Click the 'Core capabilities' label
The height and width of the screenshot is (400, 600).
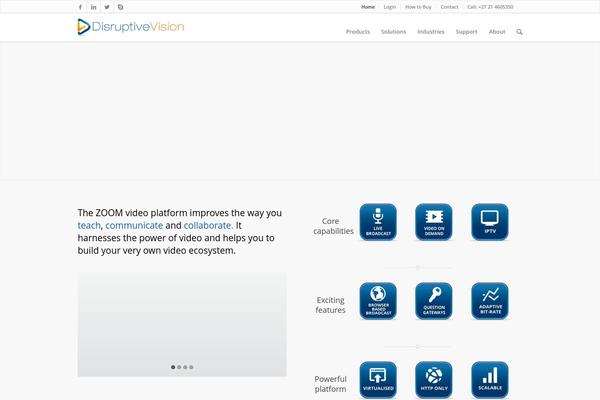tap(333, 226)
